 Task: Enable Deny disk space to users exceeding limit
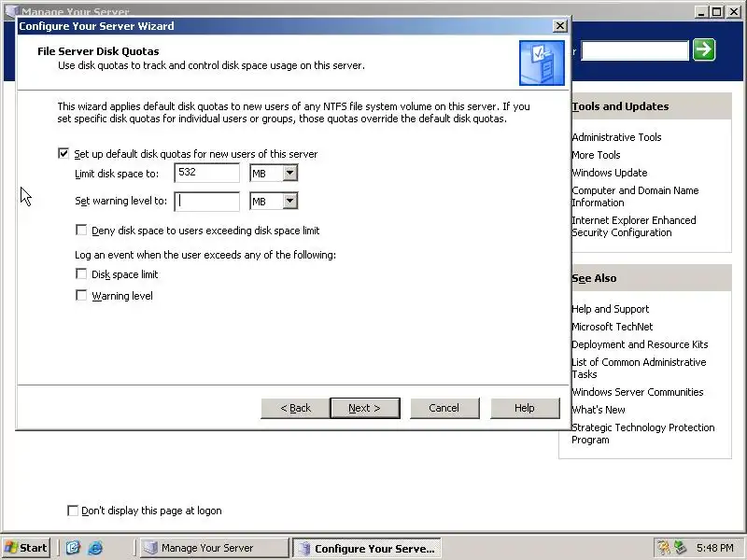[81, 230]
